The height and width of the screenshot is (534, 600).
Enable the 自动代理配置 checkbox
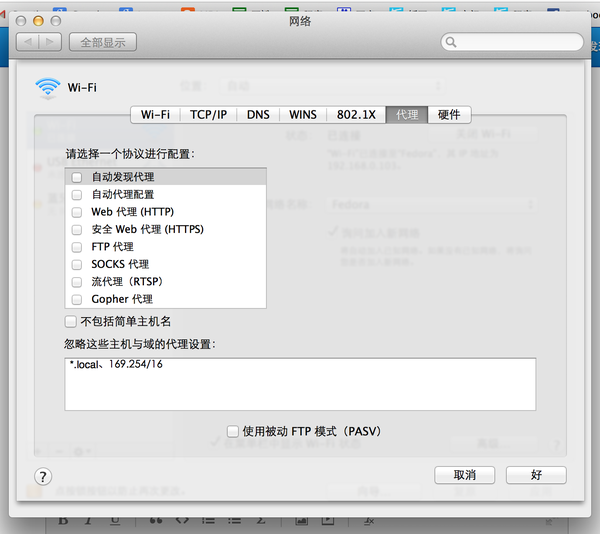point(77,195)
